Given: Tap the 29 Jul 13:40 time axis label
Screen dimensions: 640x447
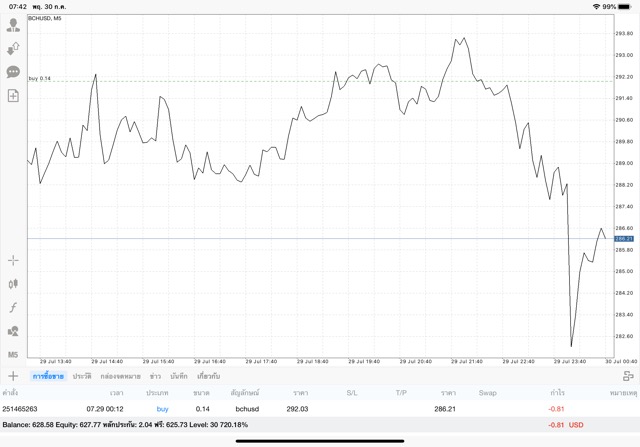Looking at the screenshot, I should pos(56,361).
